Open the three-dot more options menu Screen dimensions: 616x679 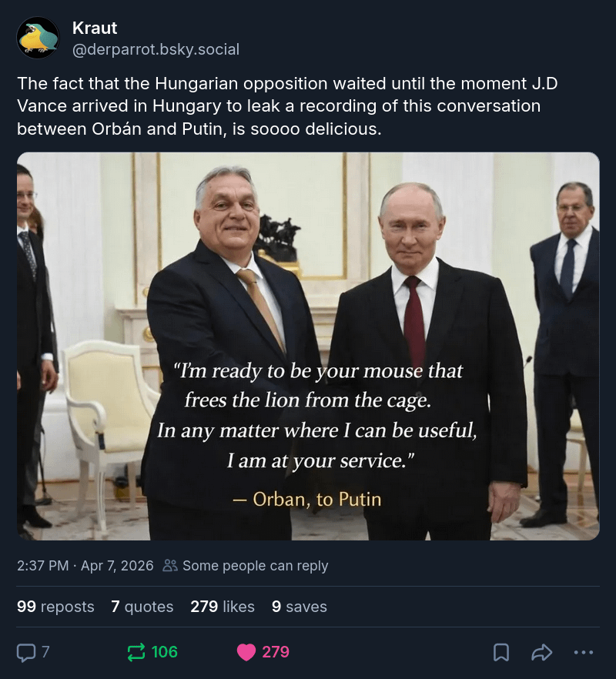tap(584, 652)
